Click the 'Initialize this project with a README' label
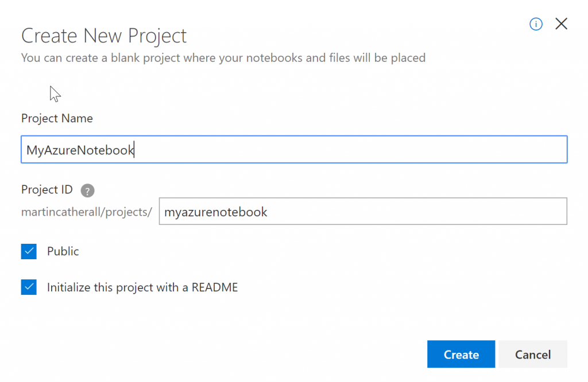588x382 pixels. [x=142, y=287]
